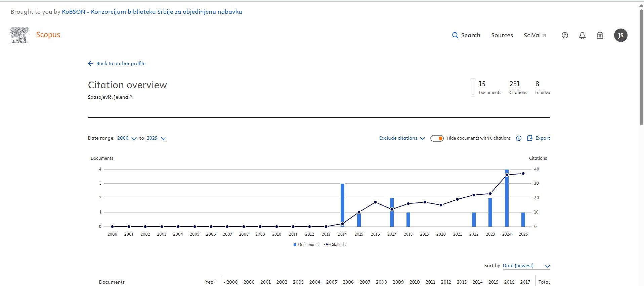Toggle Citations series in chart legend

click(x=335, y=245)
